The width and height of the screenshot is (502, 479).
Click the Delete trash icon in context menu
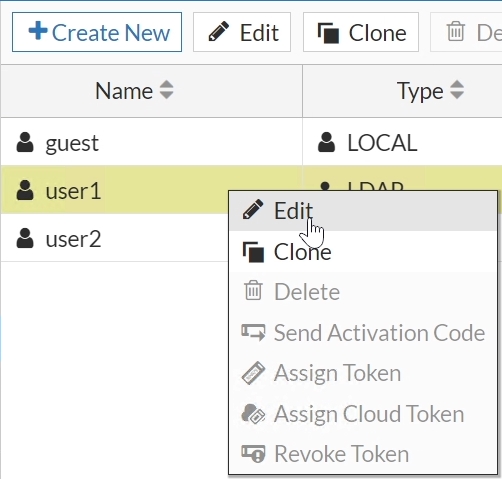[x=253, y=290]
